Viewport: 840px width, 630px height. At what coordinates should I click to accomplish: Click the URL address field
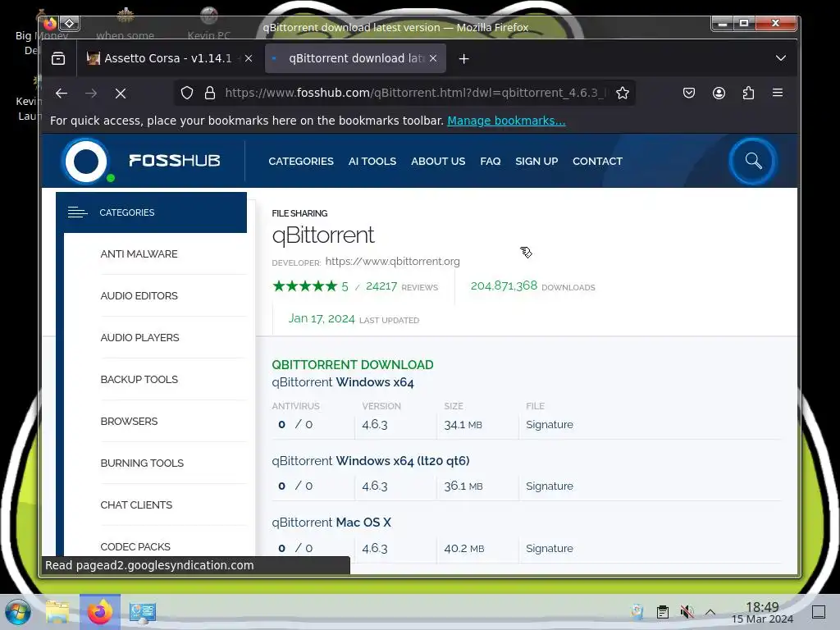415,93
